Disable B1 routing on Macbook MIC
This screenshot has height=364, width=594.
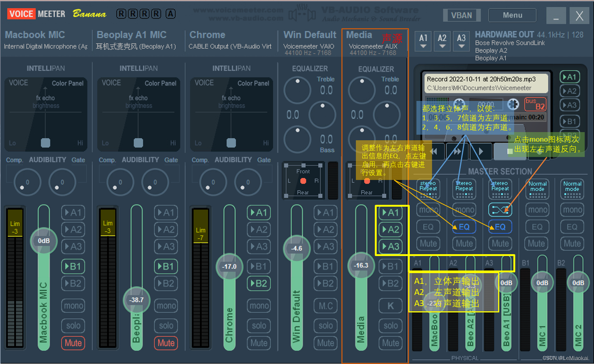pyautogui.click(x=73, y=266)
